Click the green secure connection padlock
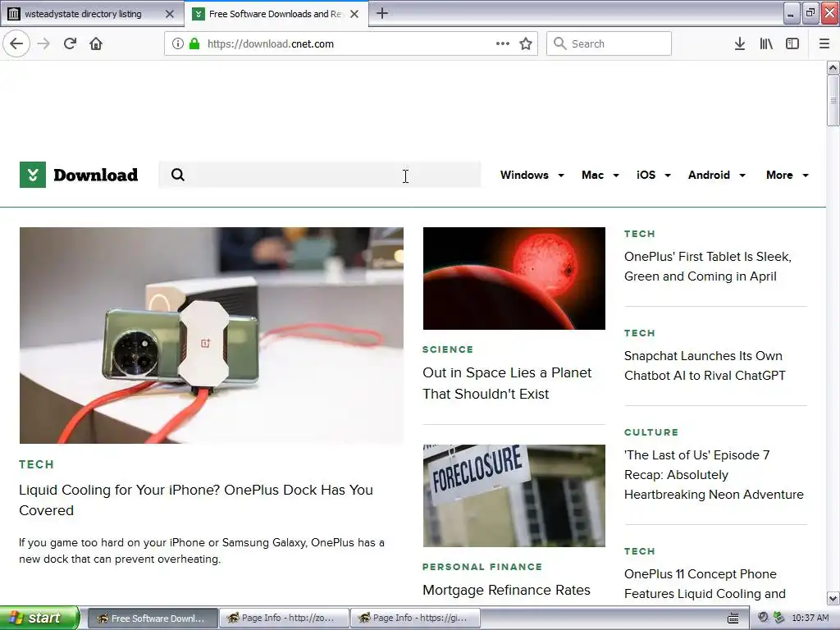 point(194,43)
